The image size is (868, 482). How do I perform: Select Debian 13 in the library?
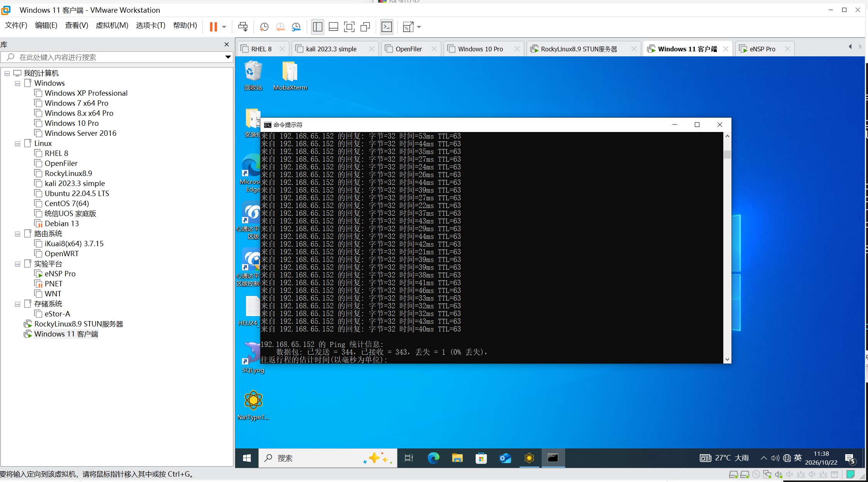[62, 224]
